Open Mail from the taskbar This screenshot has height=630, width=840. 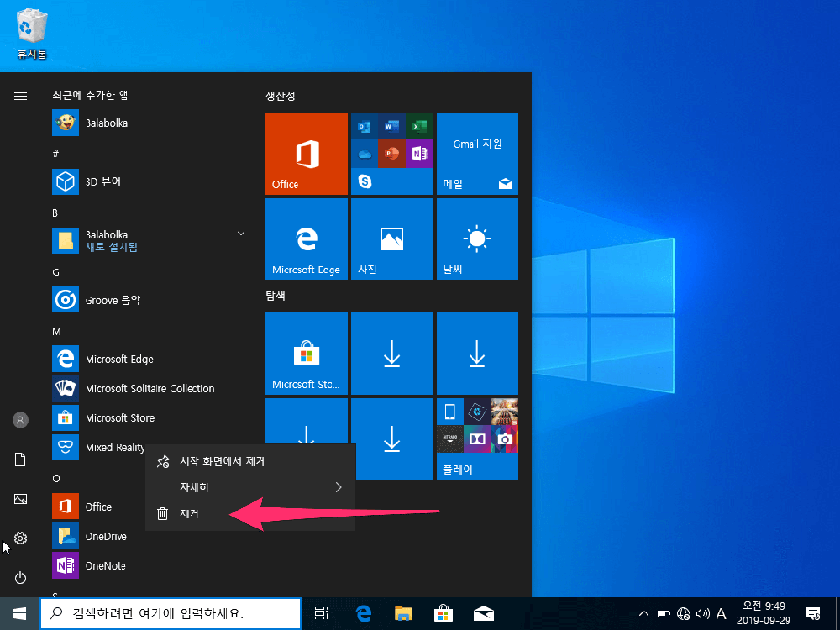point(484,614)
